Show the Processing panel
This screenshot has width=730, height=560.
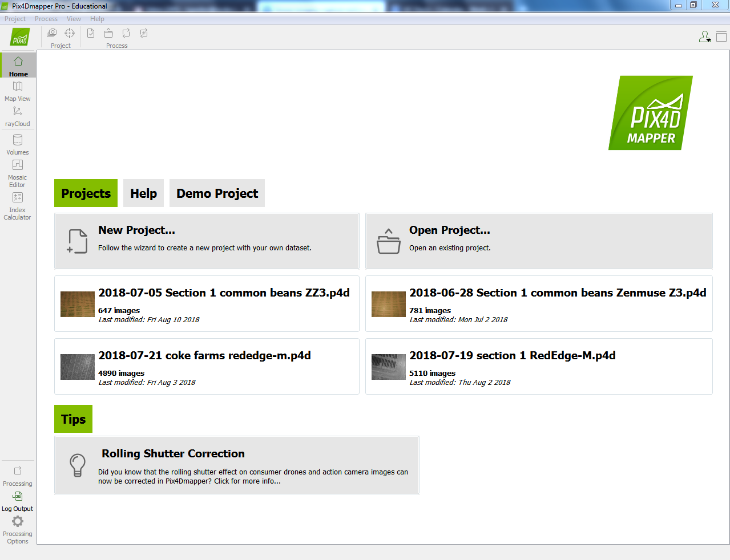[x=18, y=476]
